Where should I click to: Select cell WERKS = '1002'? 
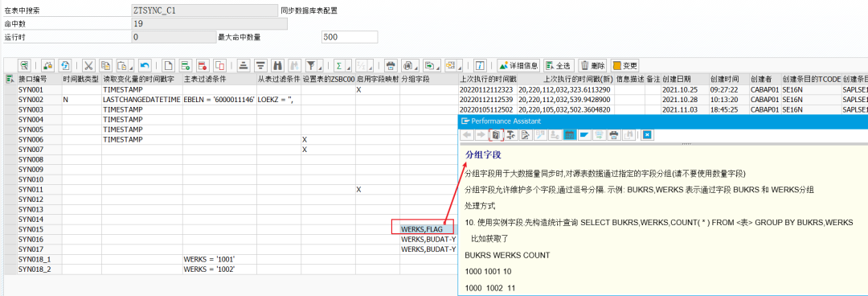click(219, 269)
